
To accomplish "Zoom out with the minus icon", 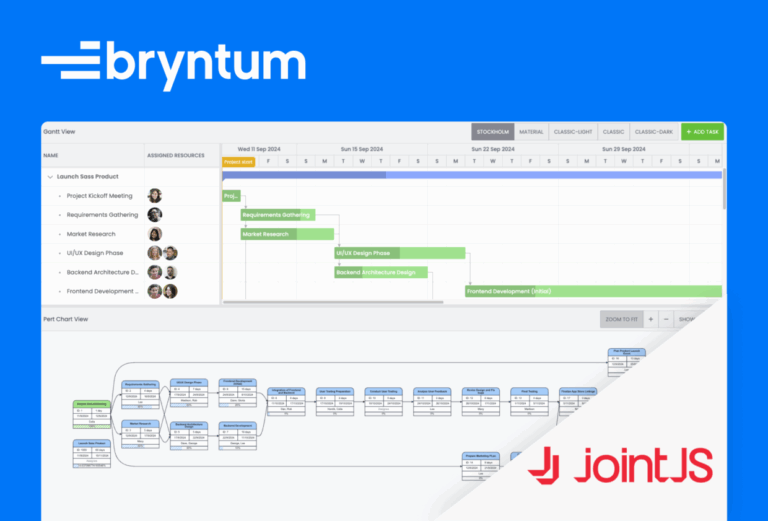I will 666,319.
